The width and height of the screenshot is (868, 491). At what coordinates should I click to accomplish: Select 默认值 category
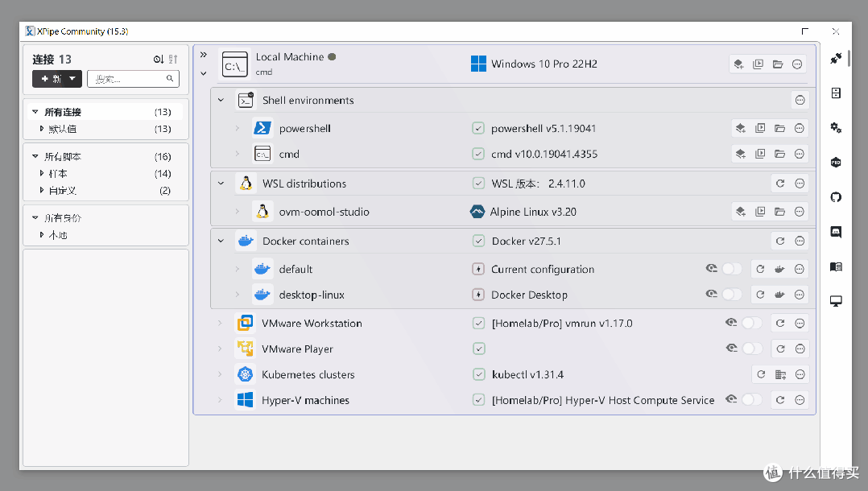[x=105, y=129]
